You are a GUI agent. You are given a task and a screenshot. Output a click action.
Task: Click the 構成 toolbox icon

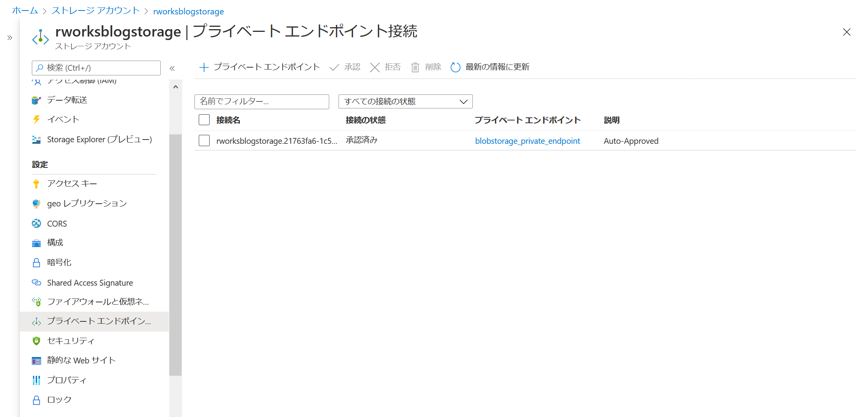pyautogui.click(x=36, y=243)
